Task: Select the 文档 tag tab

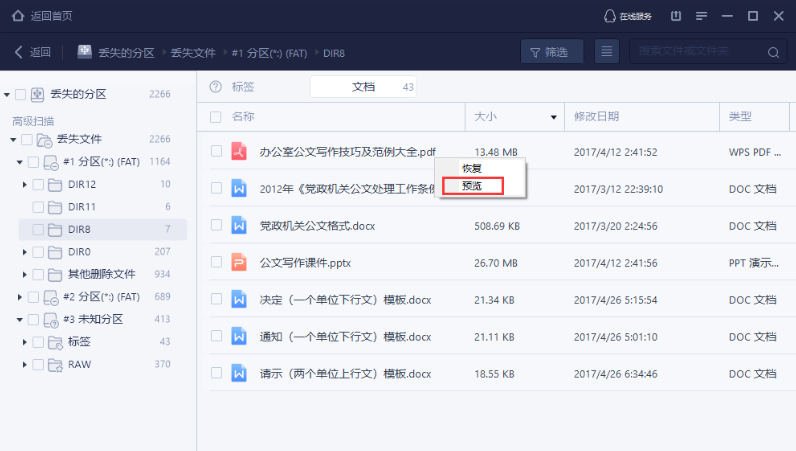Action: click(363, 87)
